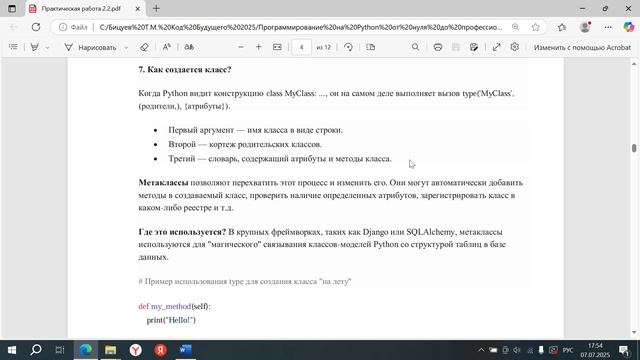Open Task View on the taskbar

60,350
